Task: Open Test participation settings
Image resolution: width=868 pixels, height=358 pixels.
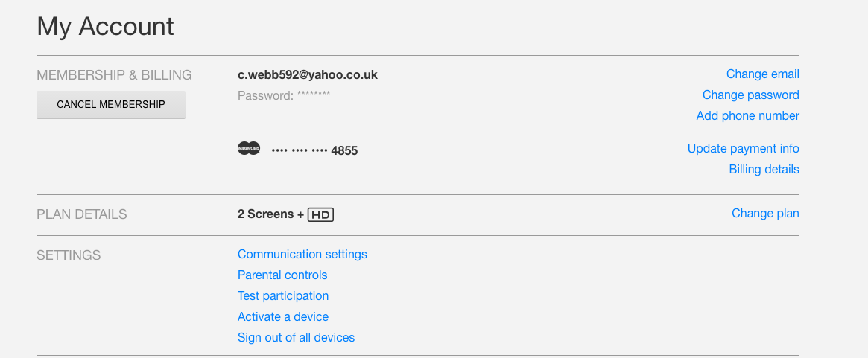Action: point(283,296)
